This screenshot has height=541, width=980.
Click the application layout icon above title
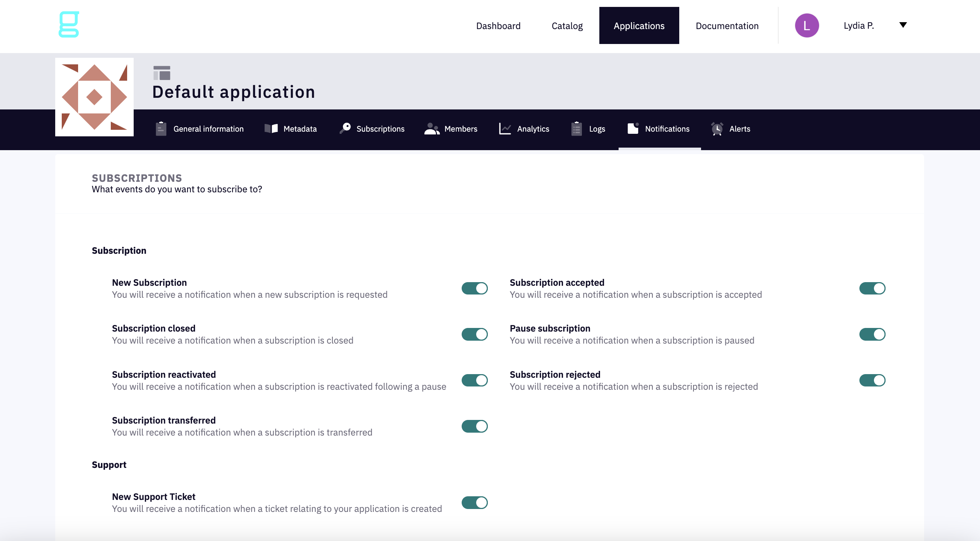[162, 73]
